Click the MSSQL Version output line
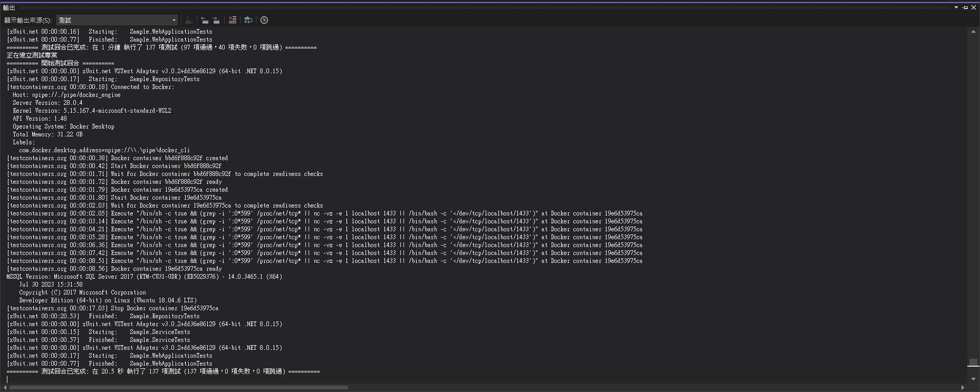 (144, 277)
